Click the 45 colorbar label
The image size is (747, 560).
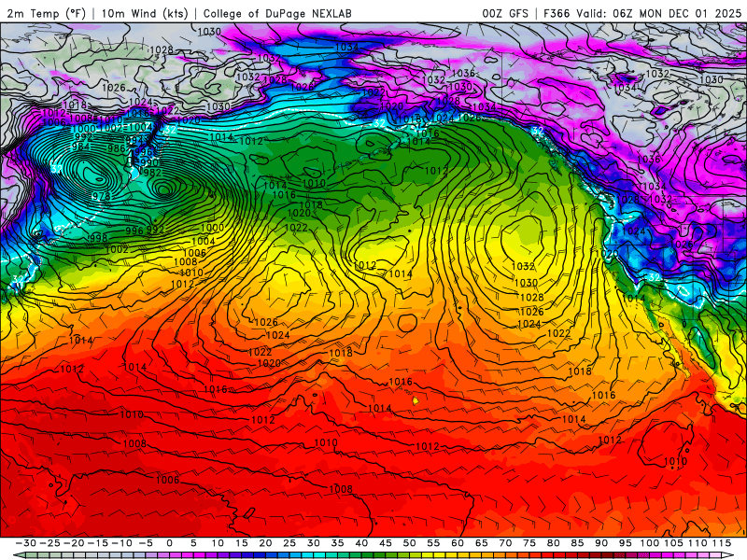click(x=386, y=543)
